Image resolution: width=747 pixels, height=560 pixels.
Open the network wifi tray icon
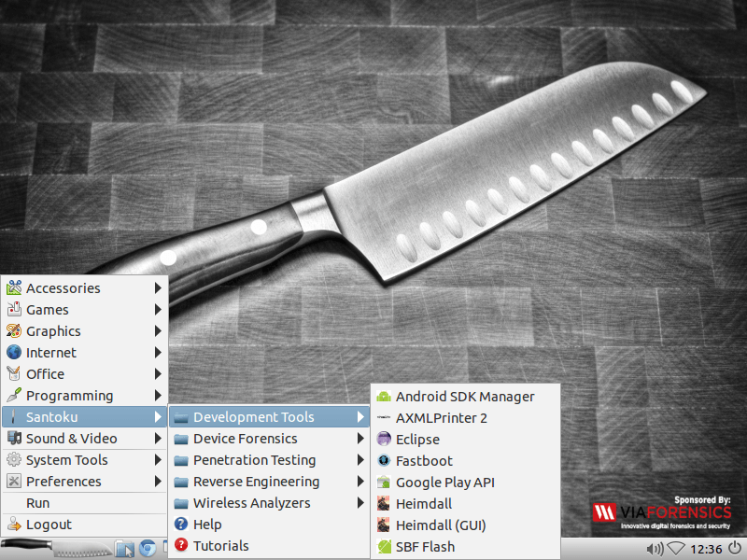(x=675, y=549)
